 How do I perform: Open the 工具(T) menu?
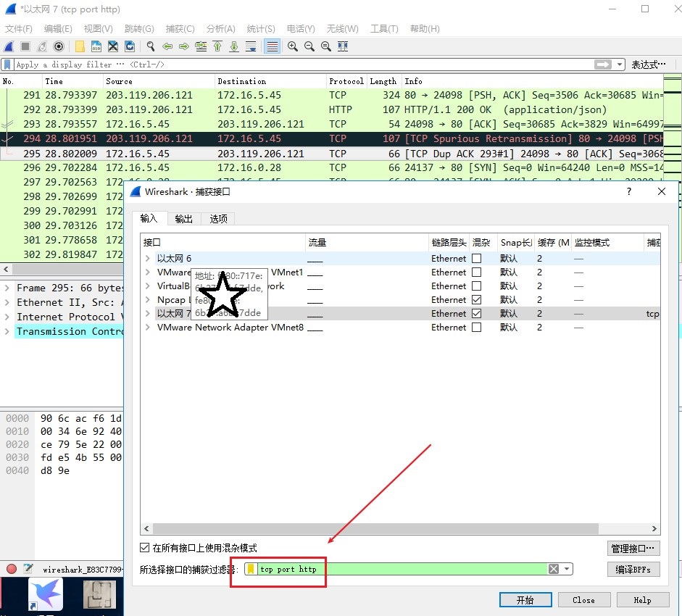coord(384,29)
